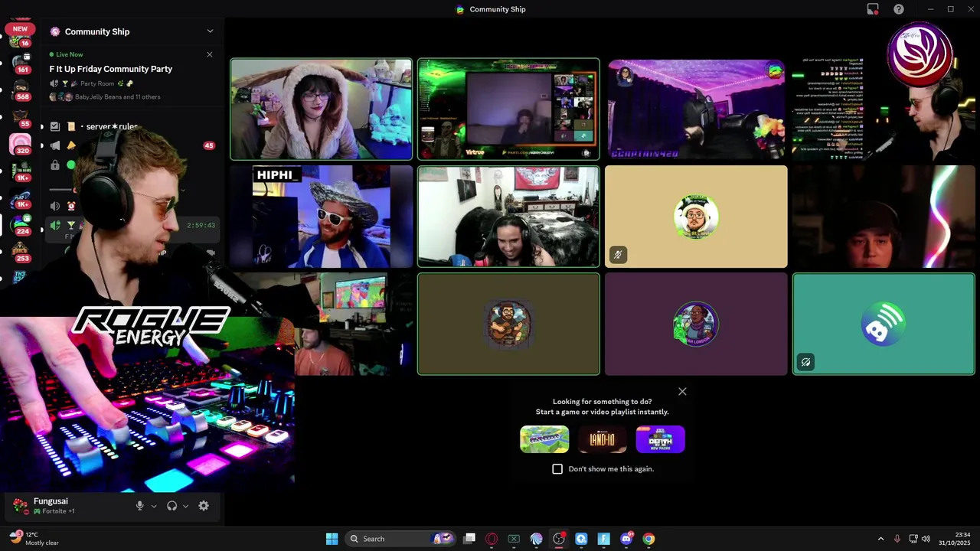Screen dimensions: 980x551
Task: Click the 'Fortnite +1' activity status text
Action: coord(58,511)
